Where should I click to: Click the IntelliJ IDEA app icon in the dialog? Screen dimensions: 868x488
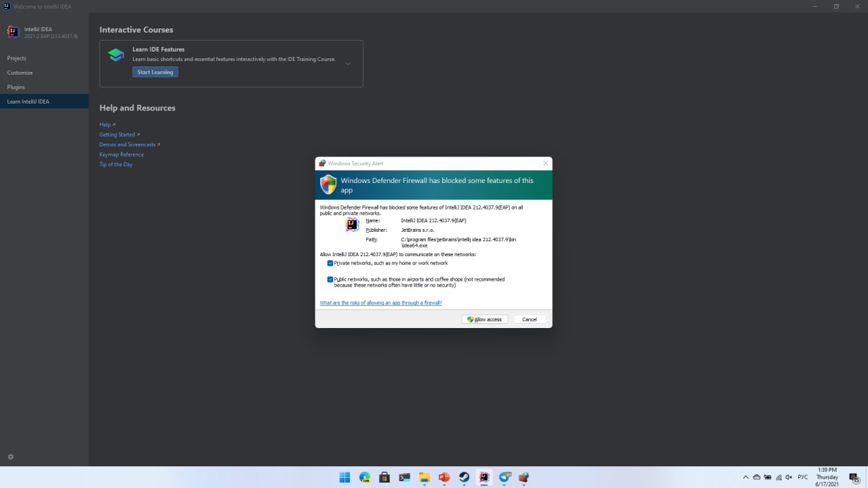(352, 224)
